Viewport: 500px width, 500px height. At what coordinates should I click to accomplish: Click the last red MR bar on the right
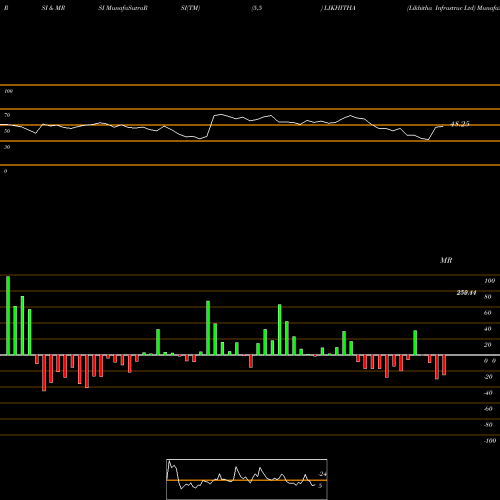pyautogui.click(x=444, y=365)
